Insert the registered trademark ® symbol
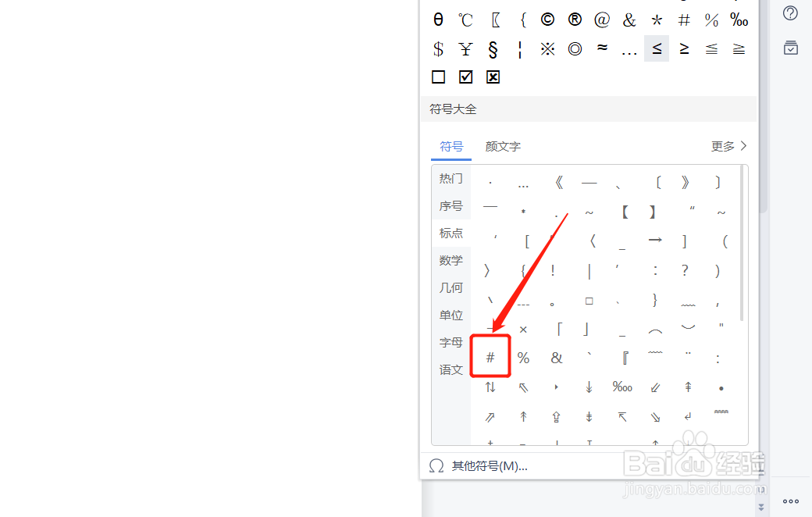The width and height of the screenshot is (812, 517). click(575, 20)
